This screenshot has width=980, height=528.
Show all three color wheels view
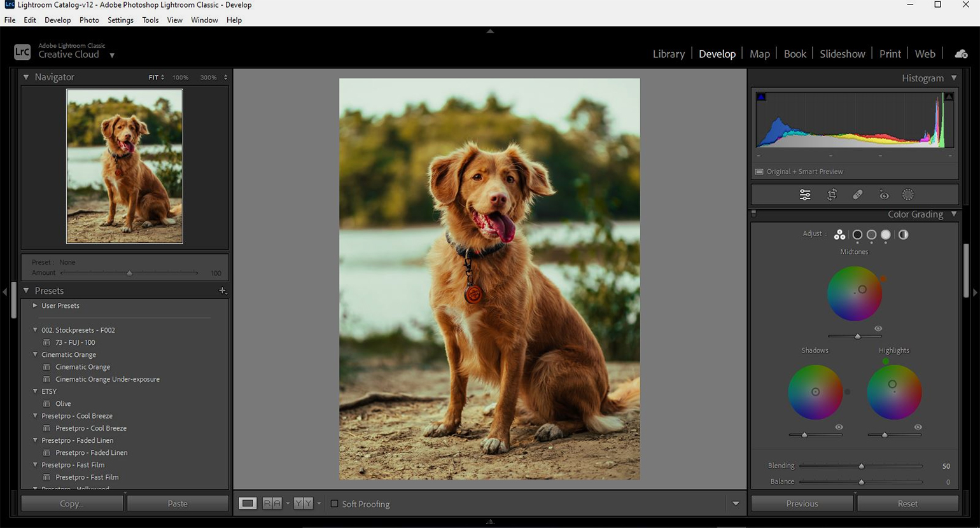click(839, 235)
